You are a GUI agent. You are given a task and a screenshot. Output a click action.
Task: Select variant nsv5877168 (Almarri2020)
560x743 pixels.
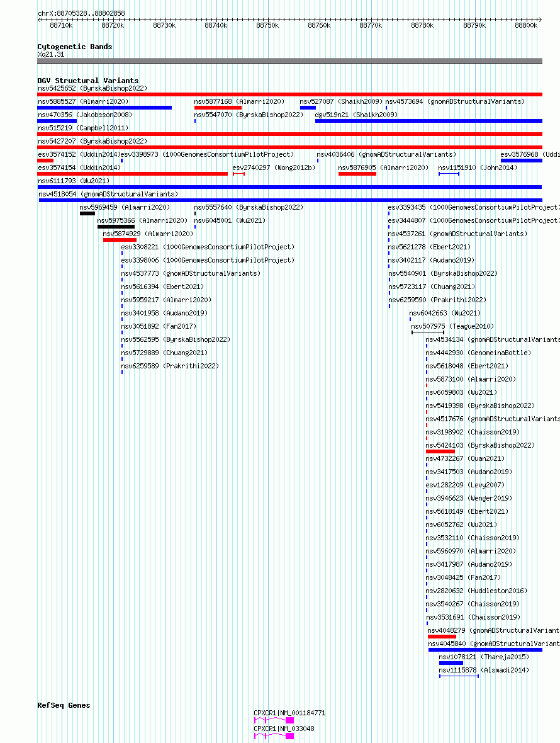click(x=239, y=101)
